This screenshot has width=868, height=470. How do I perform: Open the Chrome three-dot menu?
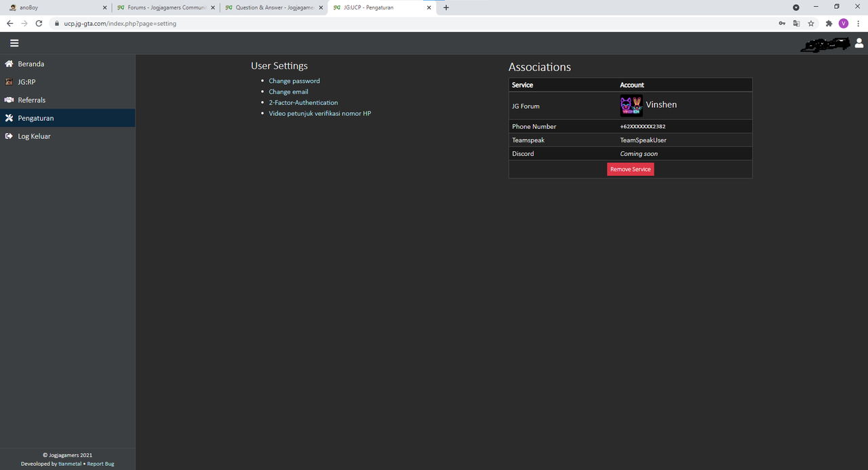coord(858,23)
